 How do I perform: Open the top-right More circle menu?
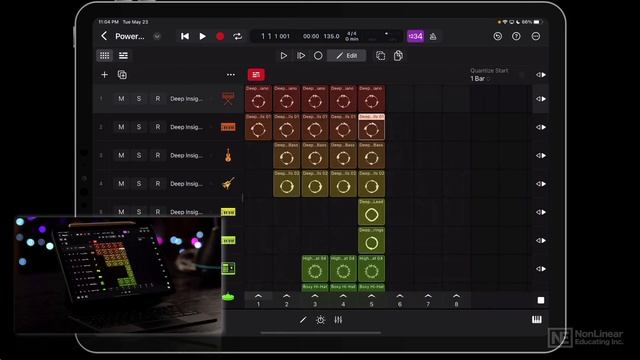click(x=536, y=36)
